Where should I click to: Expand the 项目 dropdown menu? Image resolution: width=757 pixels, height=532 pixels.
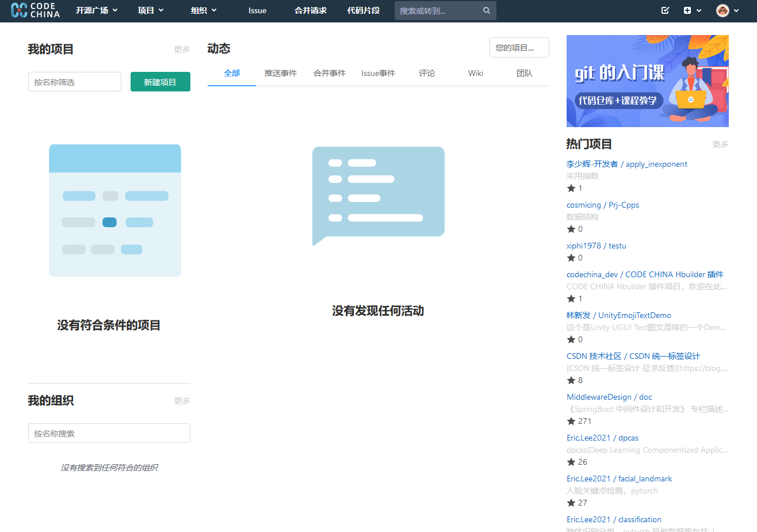(x=151, y=10)
